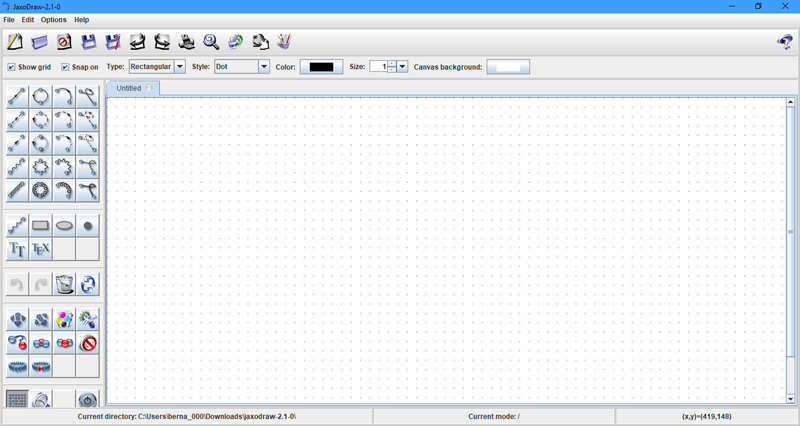Click the trash can clear icon
Screen dimensions: 800x426
coord(65,285)
